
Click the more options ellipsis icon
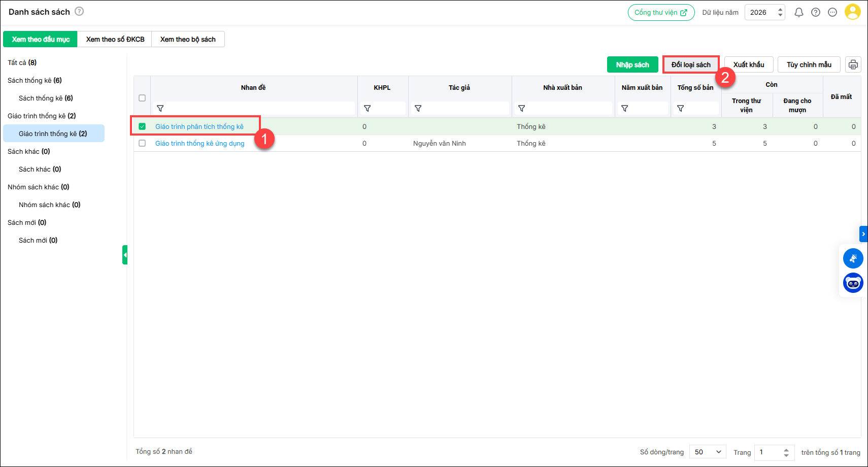(x=832, y=12)
